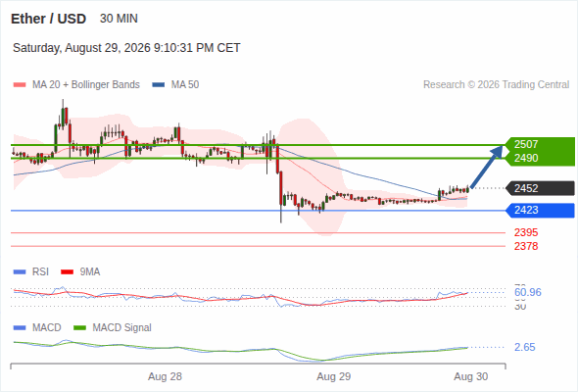
Task: Select Aug 29 on the time axis
Action: 334,376
